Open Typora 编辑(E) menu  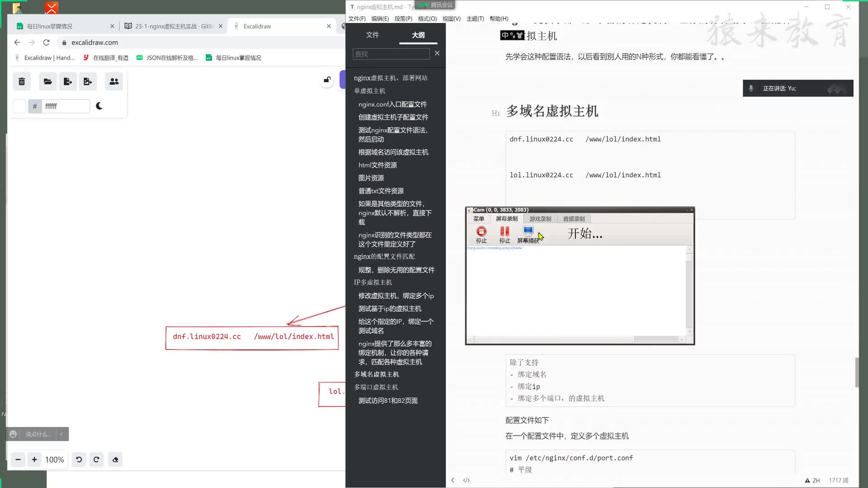coord(380,19)
